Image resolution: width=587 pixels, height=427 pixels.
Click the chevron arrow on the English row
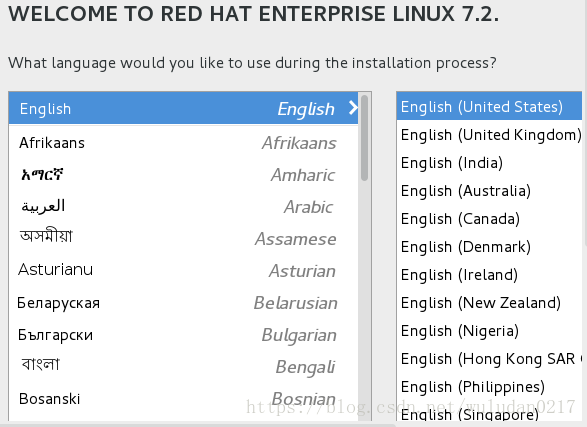point(353,108)
